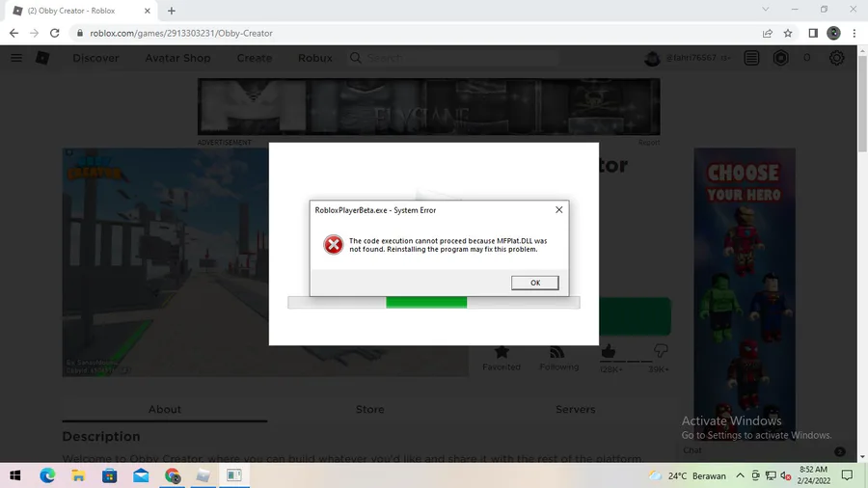Reload the Roblox page
Screen dimensions: 868x488
(x=54, y=33)
